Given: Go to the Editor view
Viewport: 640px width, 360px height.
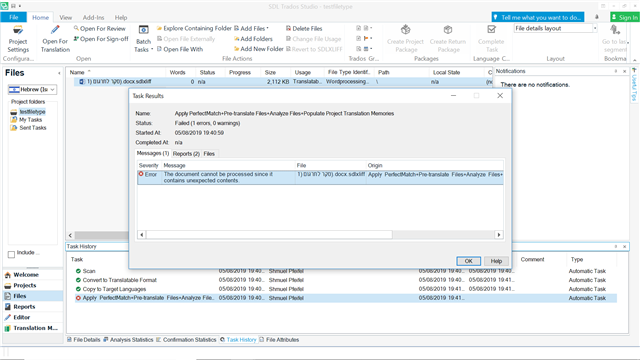Looking at the screenshot, I should pyautogui.click(x=33, y=317).
